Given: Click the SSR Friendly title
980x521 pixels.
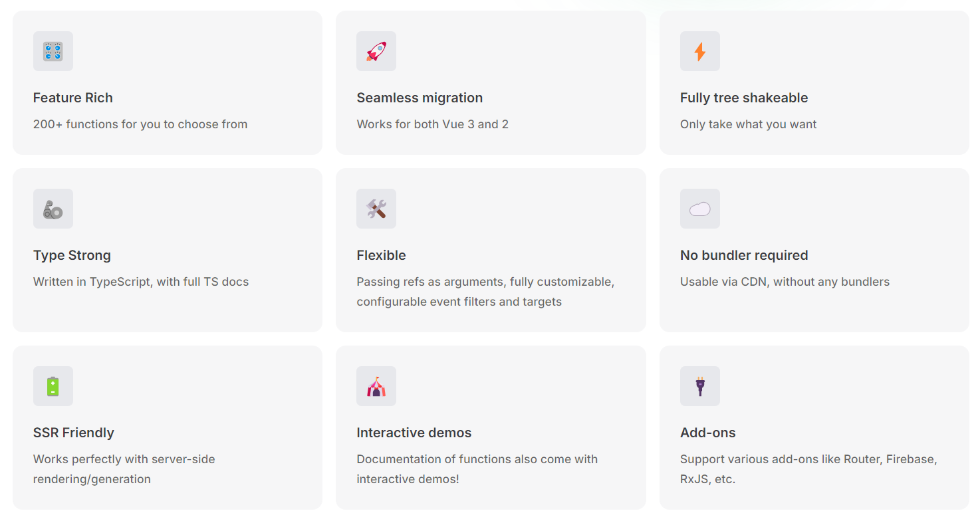Looking at the screenshot, I should [74, 433].
